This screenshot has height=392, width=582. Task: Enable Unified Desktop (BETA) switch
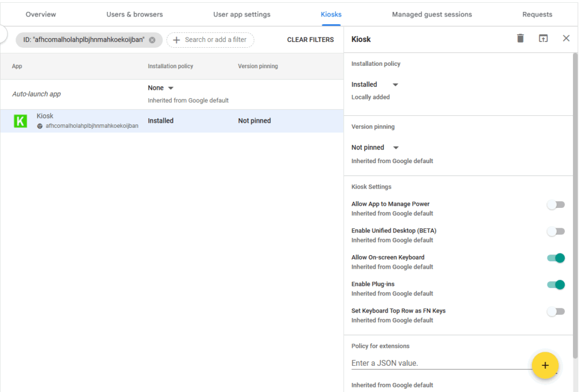point(555,231)
